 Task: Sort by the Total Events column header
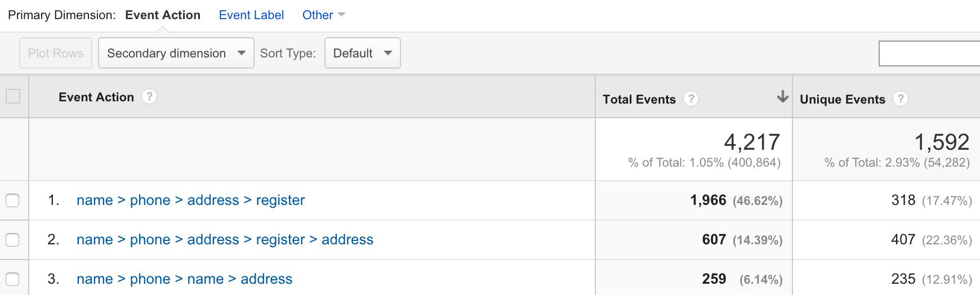click(x=639, y=100)
